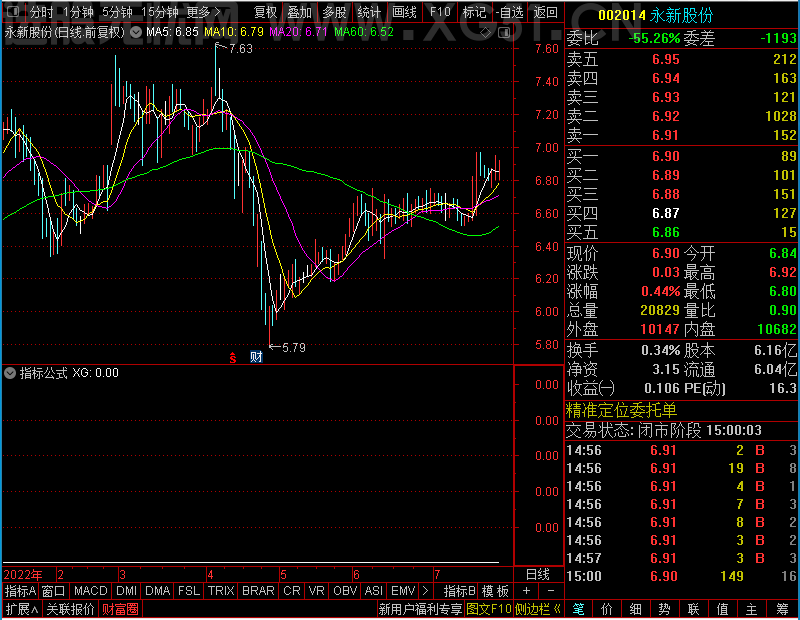Zoom in chart with the + button
The image size is (800, 620).
point(527,591)
